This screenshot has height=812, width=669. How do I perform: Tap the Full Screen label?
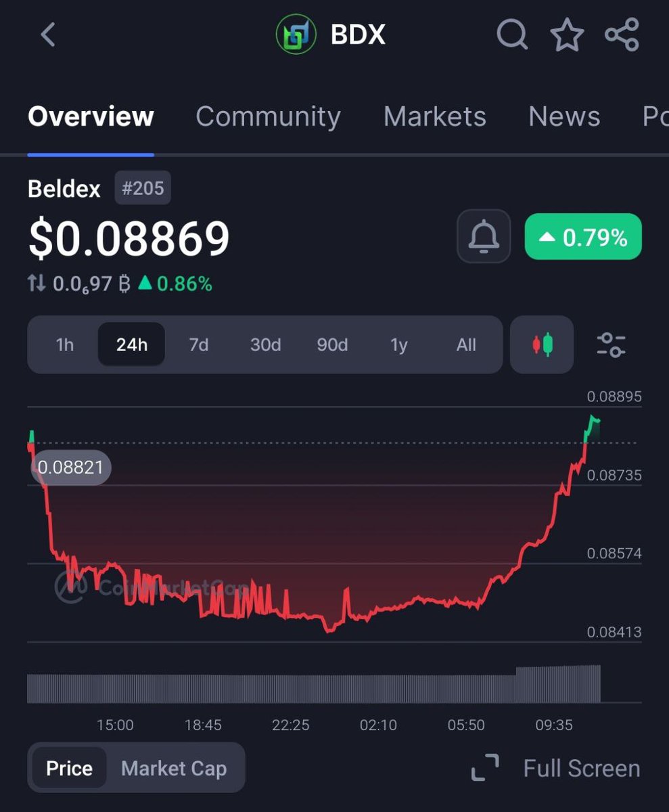click(582, 768)
